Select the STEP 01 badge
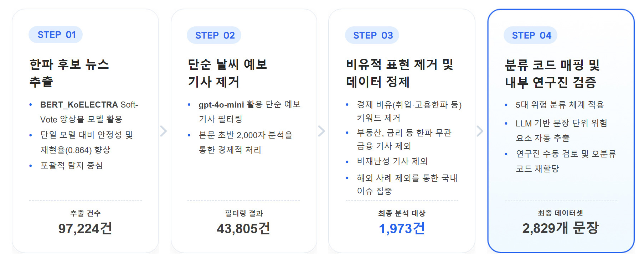The image size is (644, 265). pyautogui.click(x=56, y=35)
